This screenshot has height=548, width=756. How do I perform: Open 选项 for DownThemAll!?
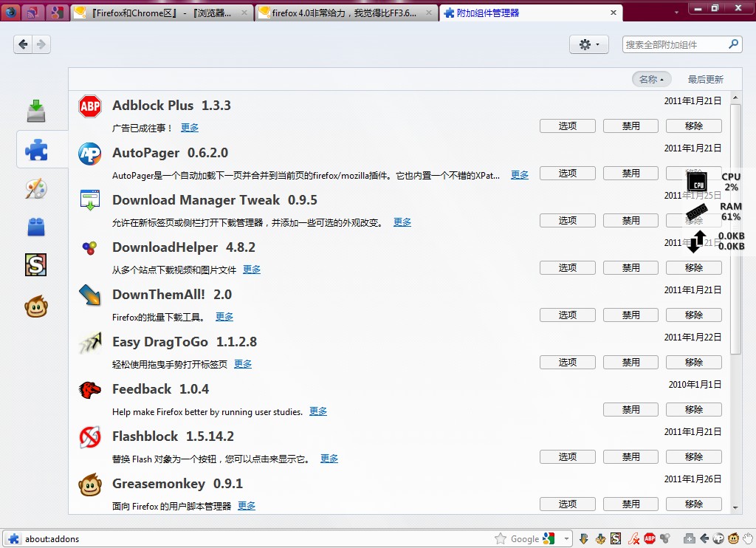pyautogui.click(x=568, y=315)
